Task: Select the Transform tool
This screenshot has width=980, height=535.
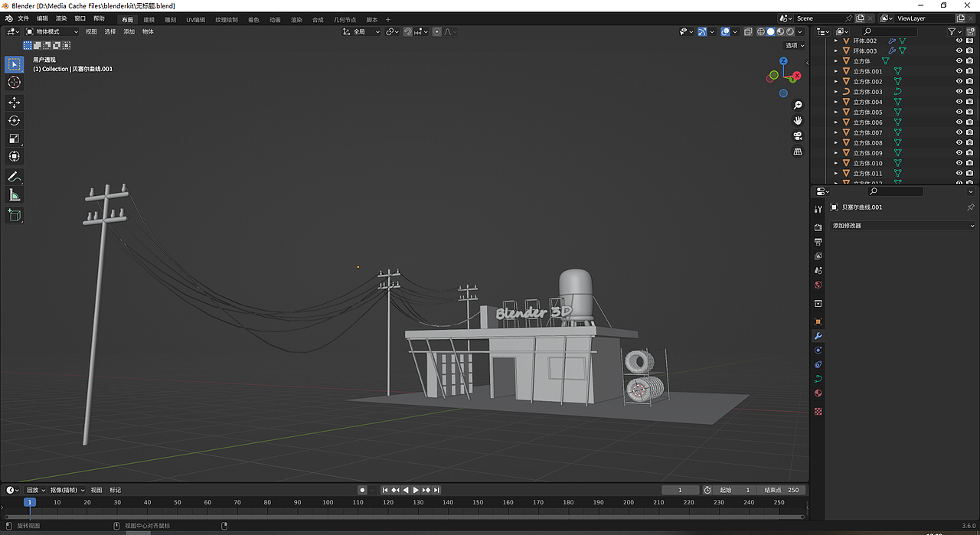Action: (x=14, y=156)
